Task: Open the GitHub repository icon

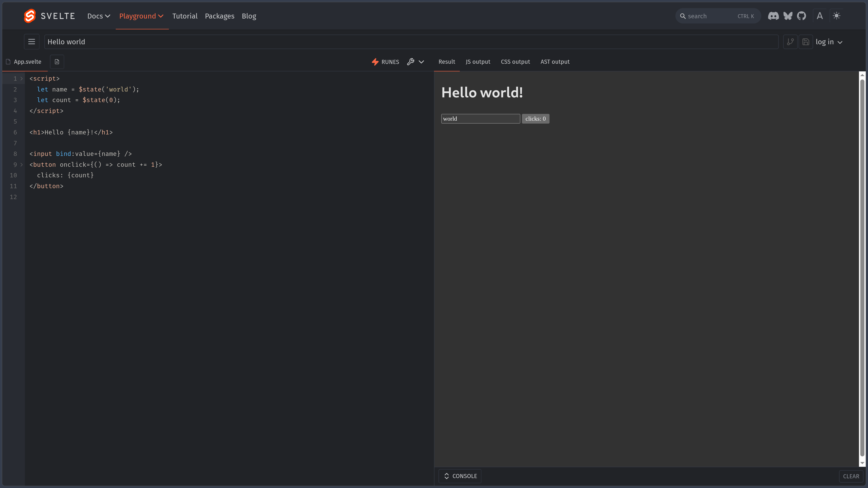Action: point(802,16)
